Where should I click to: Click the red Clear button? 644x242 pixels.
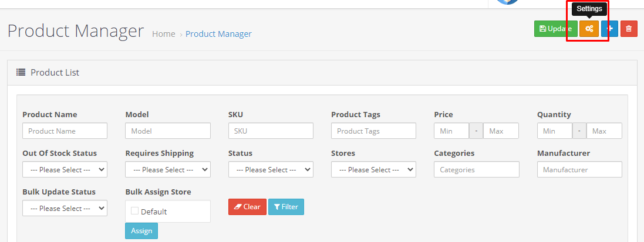[x=247, y=207]
